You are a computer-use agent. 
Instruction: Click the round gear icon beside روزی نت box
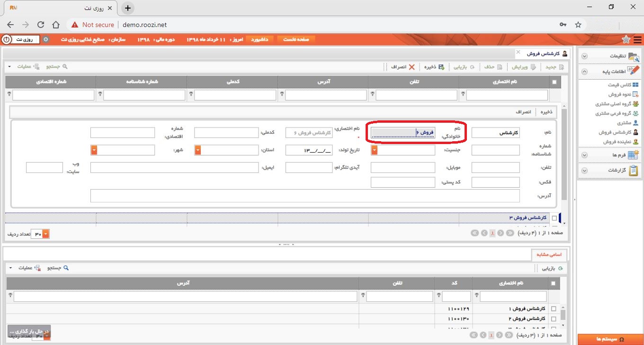coord(46,39)
